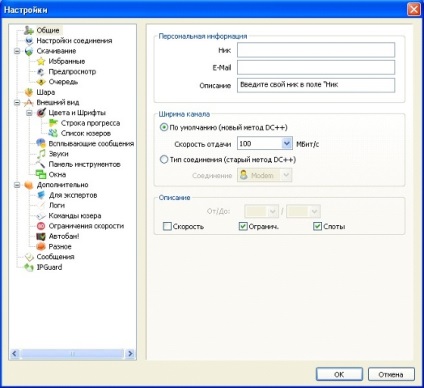Click the Ограничения скорости red icon
The height and width of the screenshot is (388, 424).
(41, 226)
